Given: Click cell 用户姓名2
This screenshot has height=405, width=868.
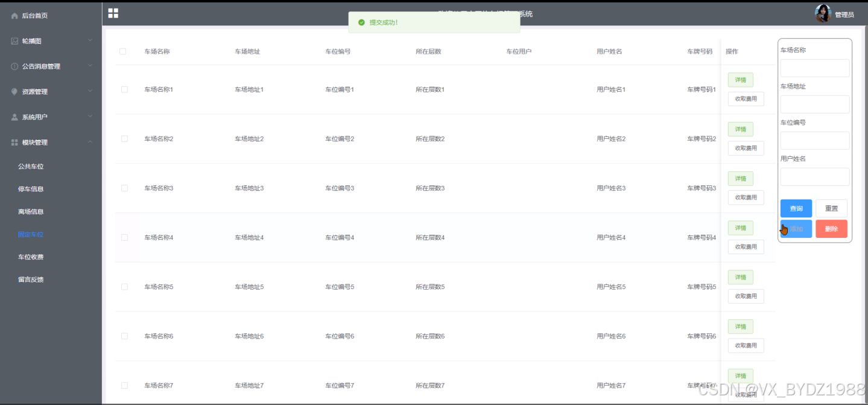Looking at the screenshot, I should [611, 139].
